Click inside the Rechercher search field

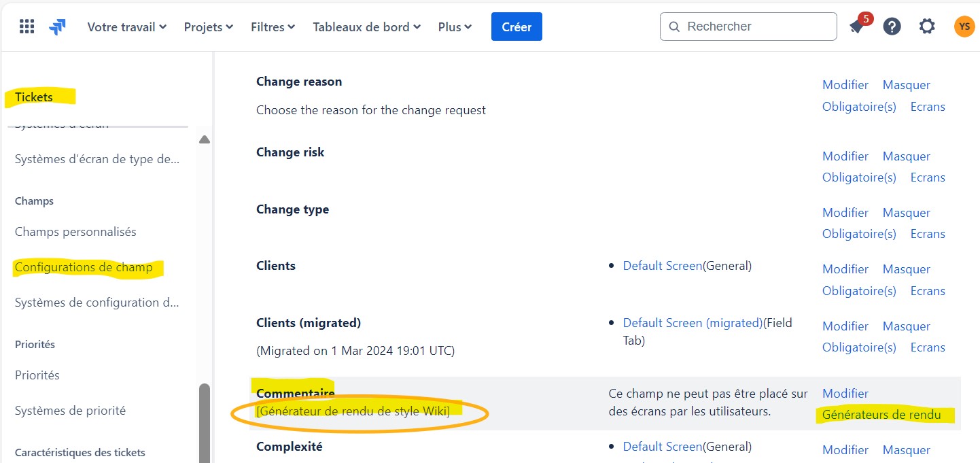pyautogui.click(x=748, y=27)
